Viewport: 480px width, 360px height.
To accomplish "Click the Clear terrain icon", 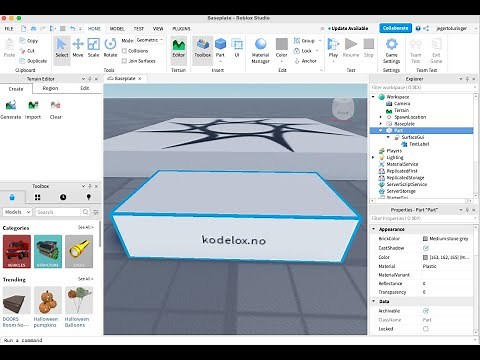I will pyautogui.click(x=56, y=110).
